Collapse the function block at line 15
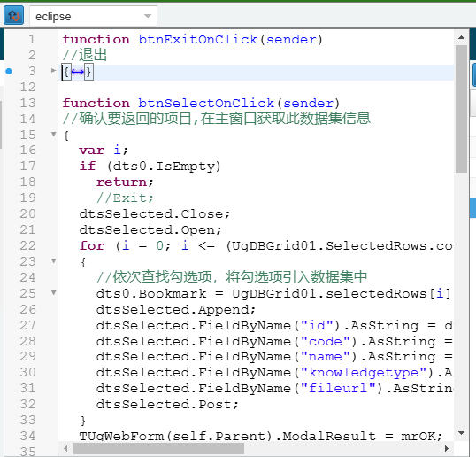The image size is (476, 457). (53, 134)
